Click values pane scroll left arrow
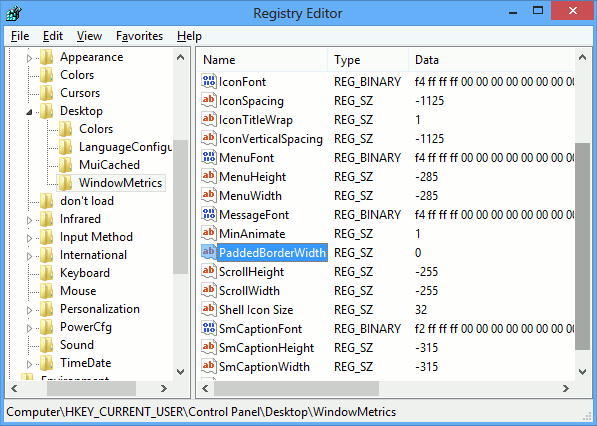The image size is (597, 426). 205,388
